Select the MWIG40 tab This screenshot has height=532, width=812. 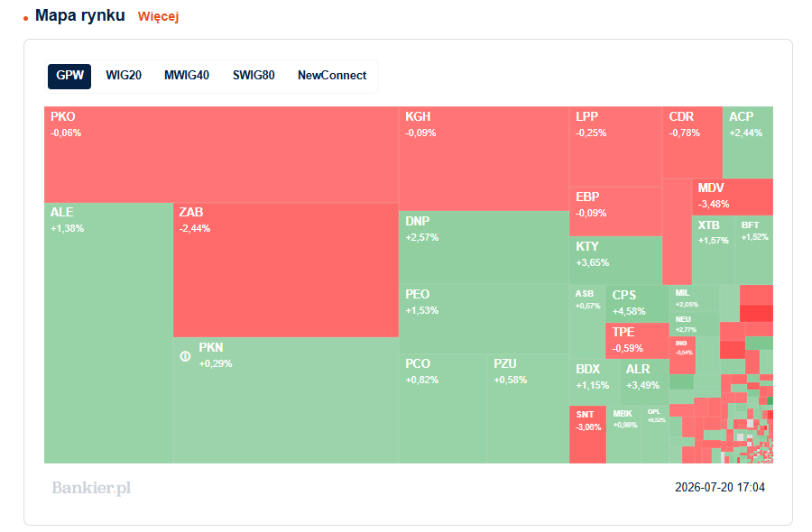click(x=187, y=76)
